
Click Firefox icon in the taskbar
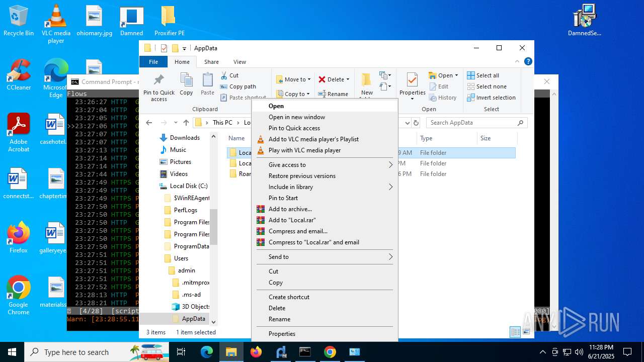click(256, 352)
